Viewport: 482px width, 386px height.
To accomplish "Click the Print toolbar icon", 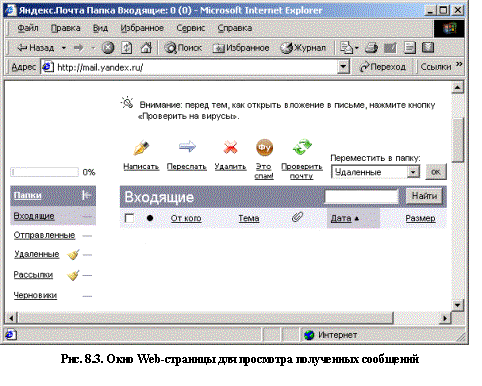I will (x=371, y=48).
